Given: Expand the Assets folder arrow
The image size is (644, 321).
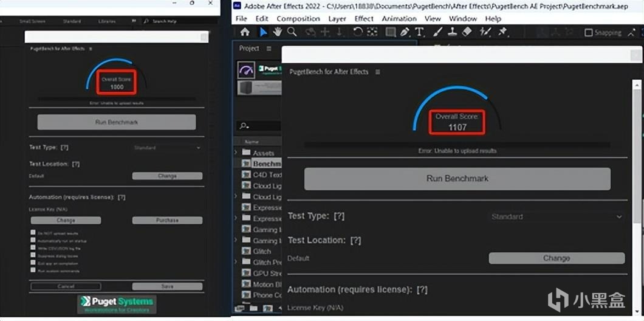Looking at the screenshot, I should tap(236, 152).
